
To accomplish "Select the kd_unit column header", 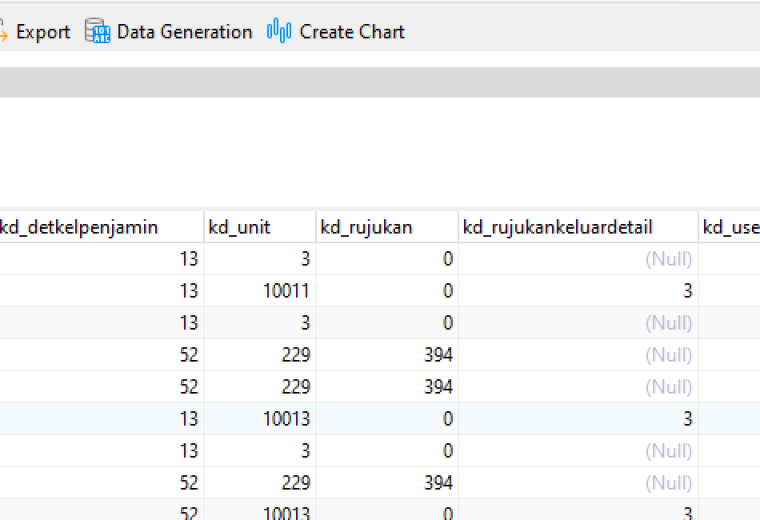I will pos(260,227).
